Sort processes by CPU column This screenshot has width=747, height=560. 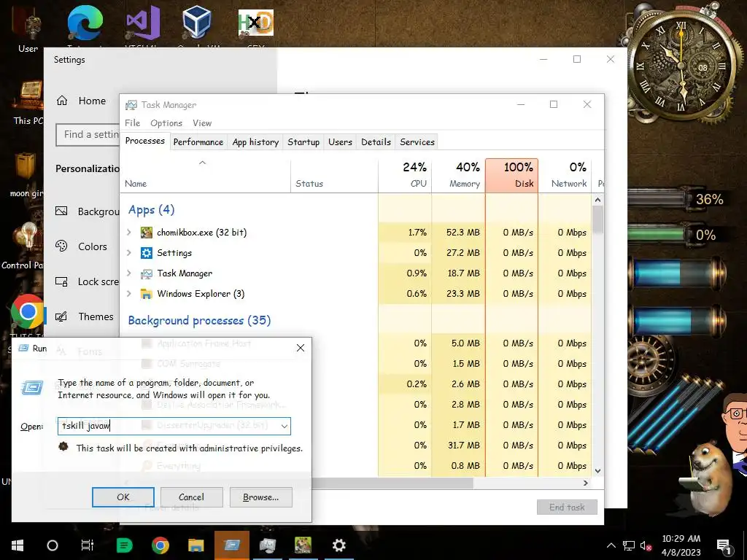point(405,175)
